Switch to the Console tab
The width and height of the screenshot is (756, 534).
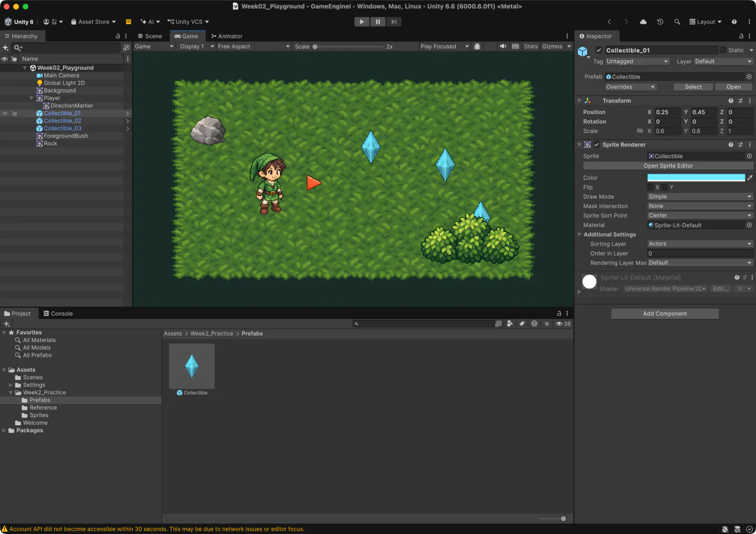57,314
